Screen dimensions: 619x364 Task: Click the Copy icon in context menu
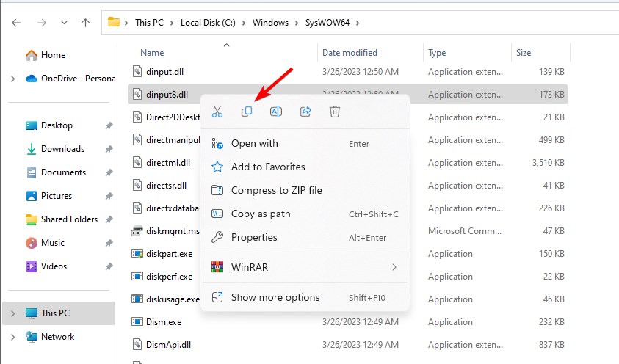[246, 112]
